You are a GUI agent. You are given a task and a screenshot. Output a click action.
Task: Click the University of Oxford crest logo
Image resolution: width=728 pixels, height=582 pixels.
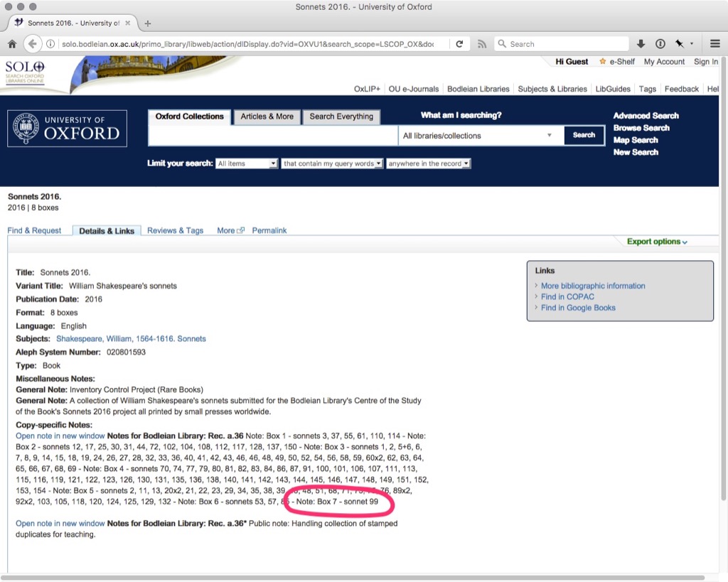(68, 129)
